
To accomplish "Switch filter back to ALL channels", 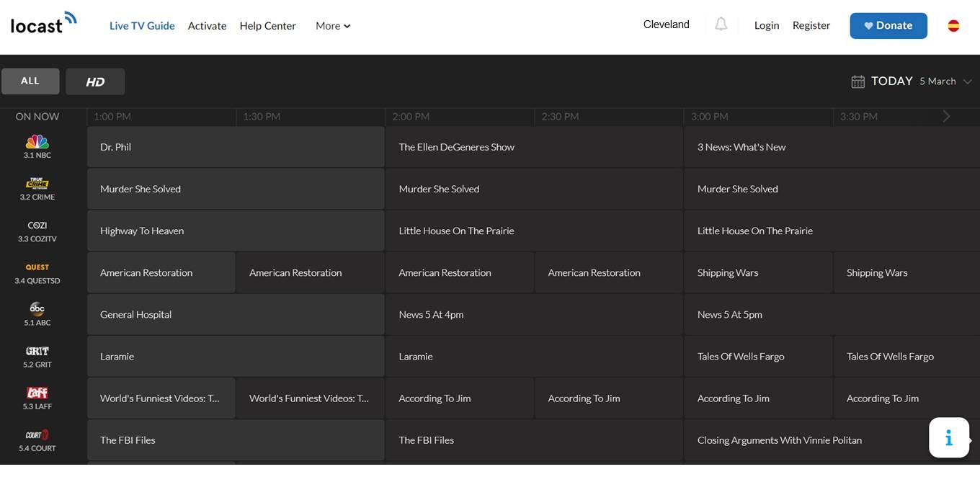I will pos(30,81).
